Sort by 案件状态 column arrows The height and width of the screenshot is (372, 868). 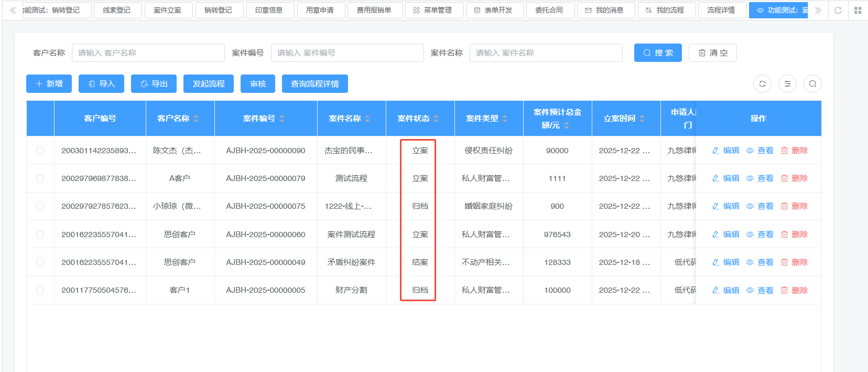[x=436, y=119]
